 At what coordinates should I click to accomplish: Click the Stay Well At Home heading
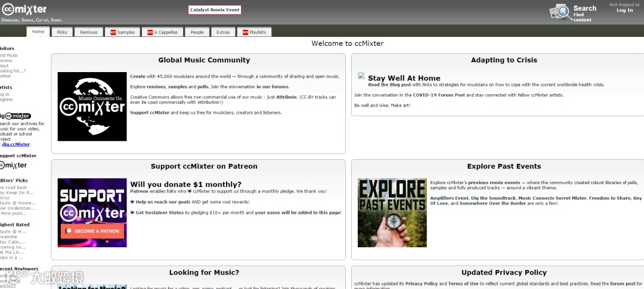[x=404, y=78]
